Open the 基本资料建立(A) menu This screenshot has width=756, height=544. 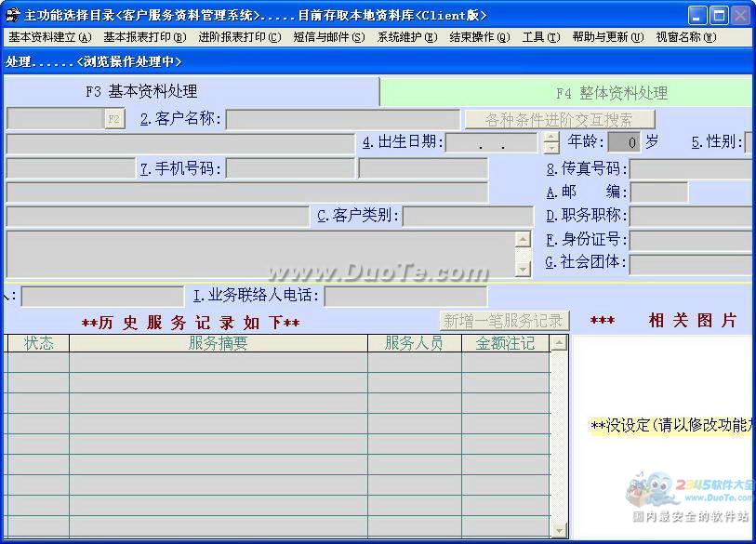click(50, 37)
